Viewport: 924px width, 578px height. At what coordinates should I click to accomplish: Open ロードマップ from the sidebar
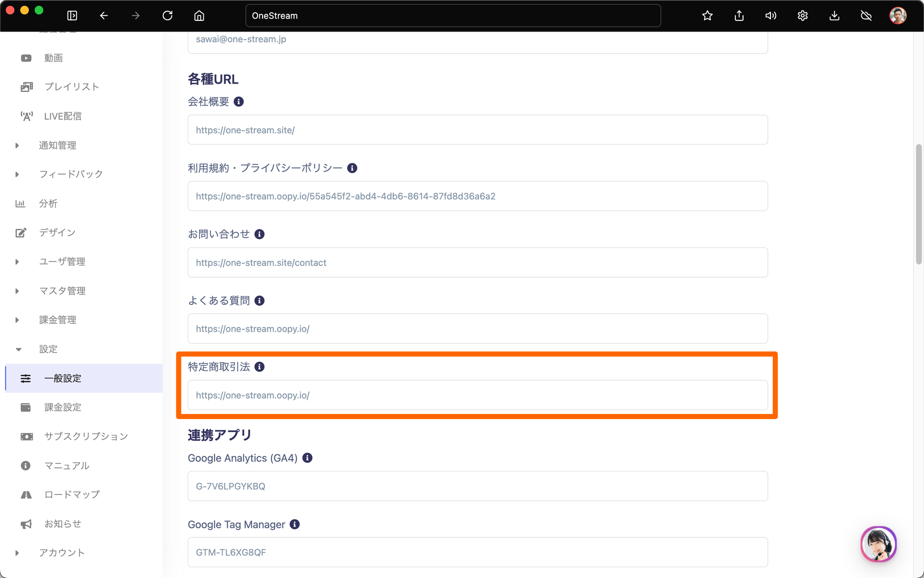[72, 494]
